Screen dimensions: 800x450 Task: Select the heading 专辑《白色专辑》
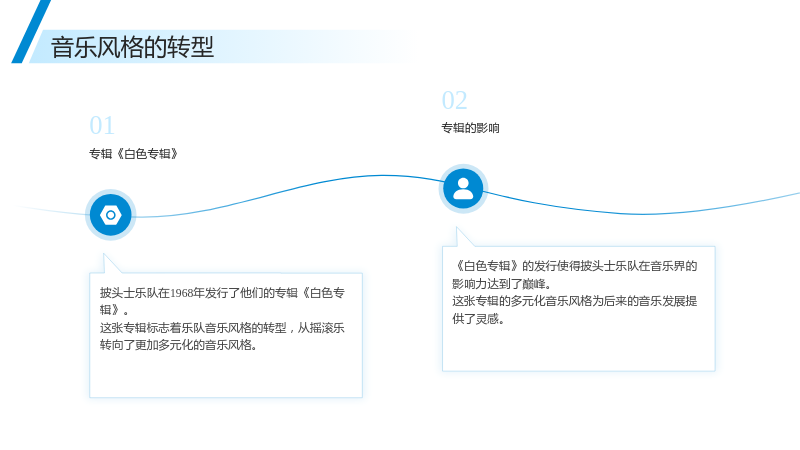(x=134, y=154)
